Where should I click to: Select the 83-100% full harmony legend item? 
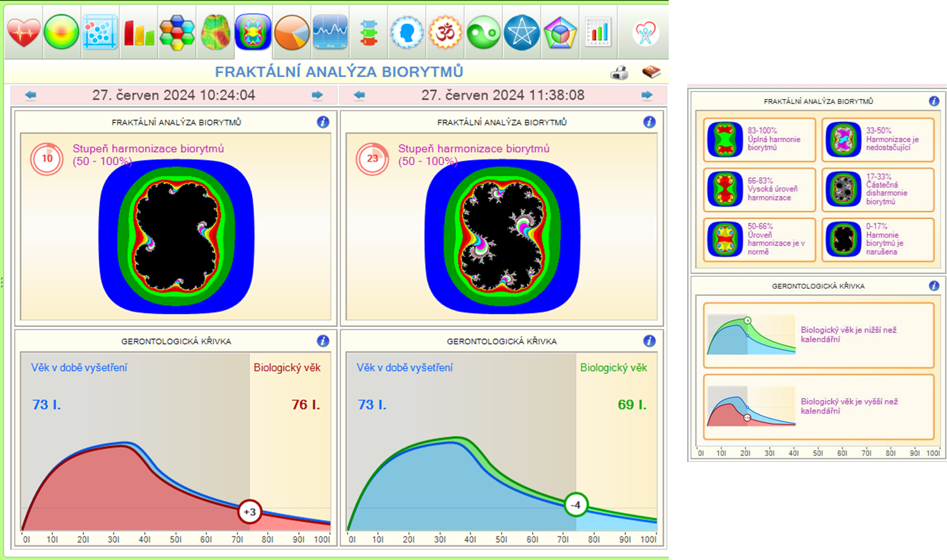759,140
